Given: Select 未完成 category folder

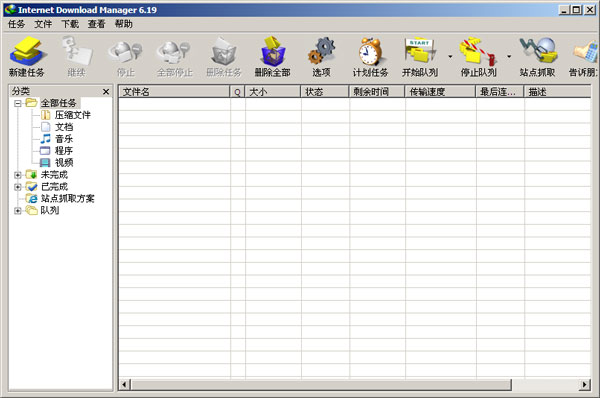Looking at the screenshot, I should 54,175.
